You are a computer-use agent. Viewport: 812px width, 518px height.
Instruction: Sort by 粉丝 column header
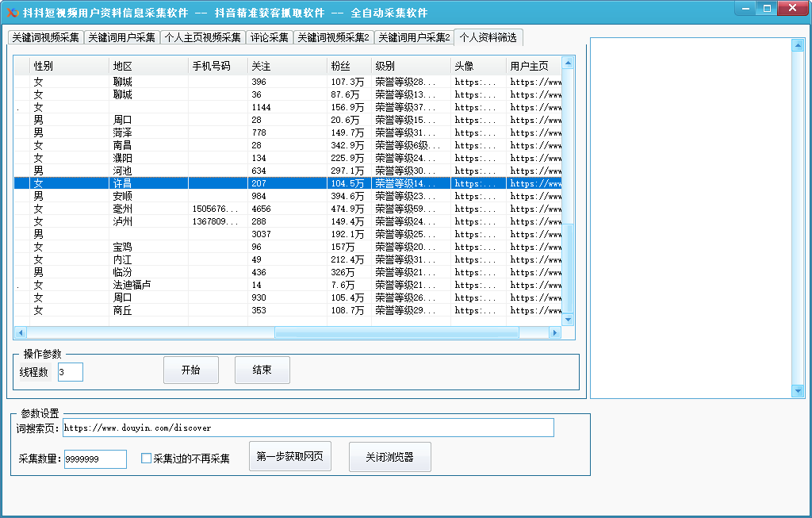pyautogui.click(x=350, y=66)
